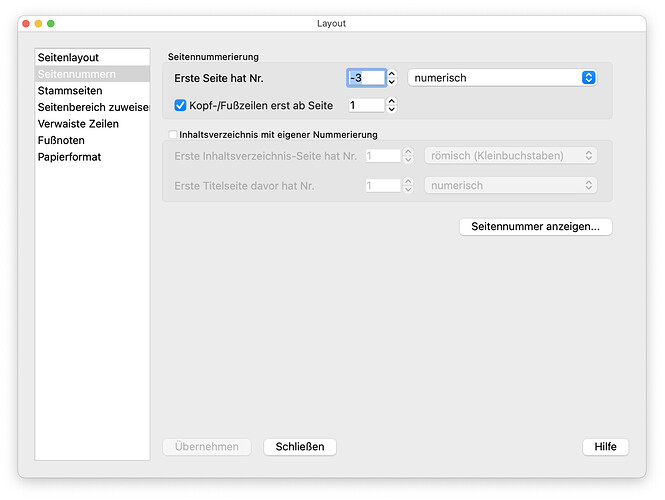This screenshot has height=500, width=665.
Task: Open Hilfe for this dialog
Action: [x=605, y=447]
